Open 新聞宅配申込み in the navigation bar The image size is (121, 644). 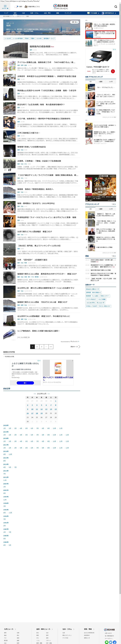tap(109, 13)
